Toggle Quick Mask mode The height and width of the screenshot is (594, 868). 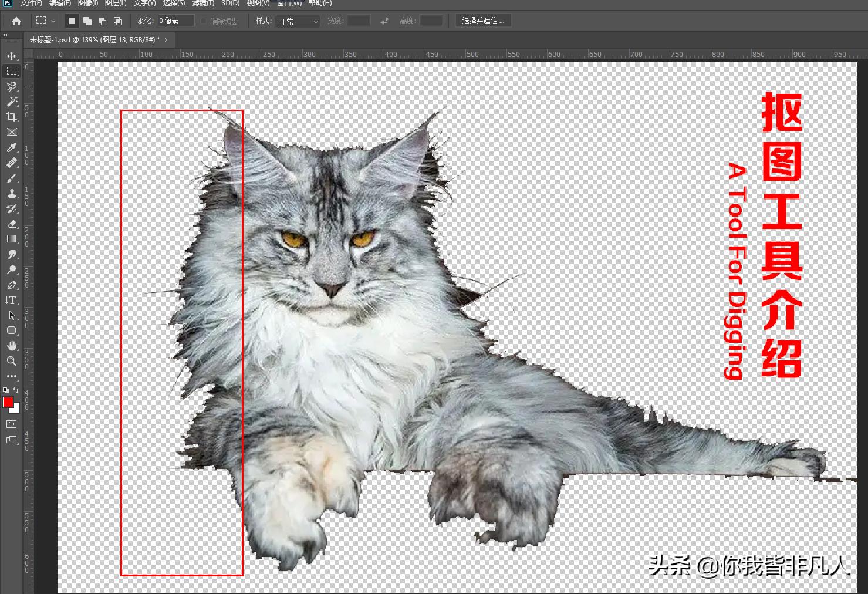(x=11, y=424)
